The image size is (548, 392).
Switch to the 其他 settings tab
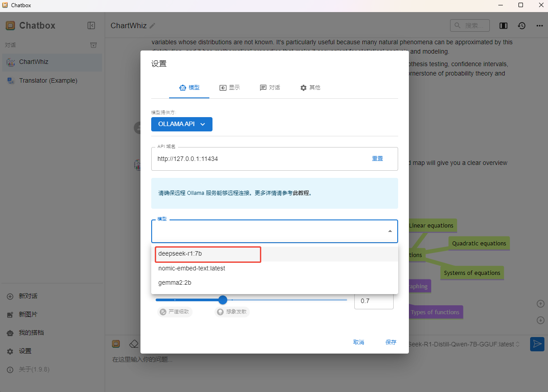click(x=310, y=88)
